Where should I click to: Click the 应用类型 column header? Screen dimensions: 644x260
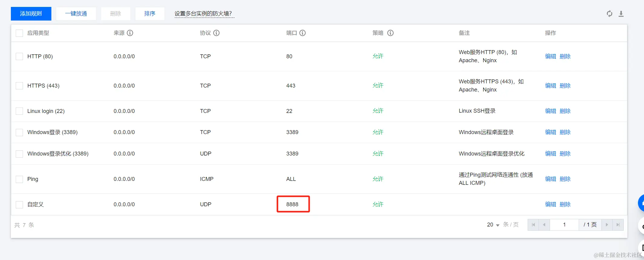38,33
